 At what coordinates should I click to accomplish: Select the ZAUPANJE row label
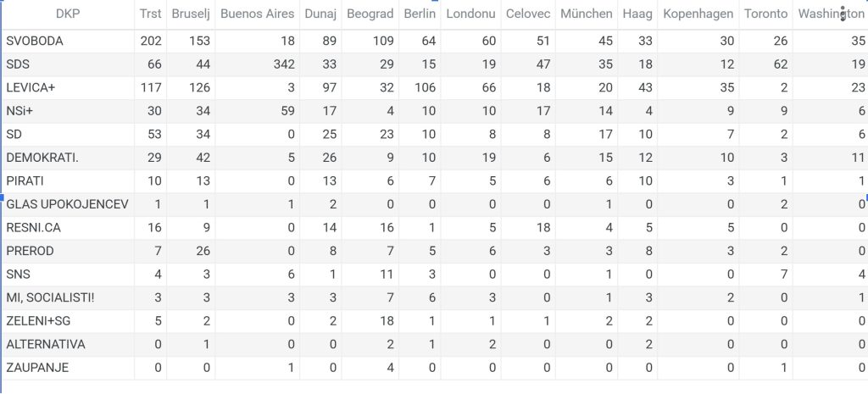point(37,368)
